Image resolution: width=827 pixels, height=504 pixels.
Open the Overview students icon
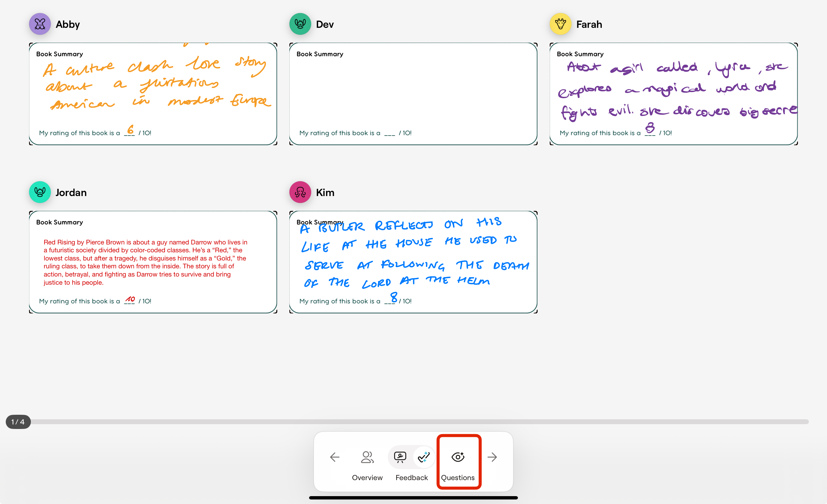367,457
